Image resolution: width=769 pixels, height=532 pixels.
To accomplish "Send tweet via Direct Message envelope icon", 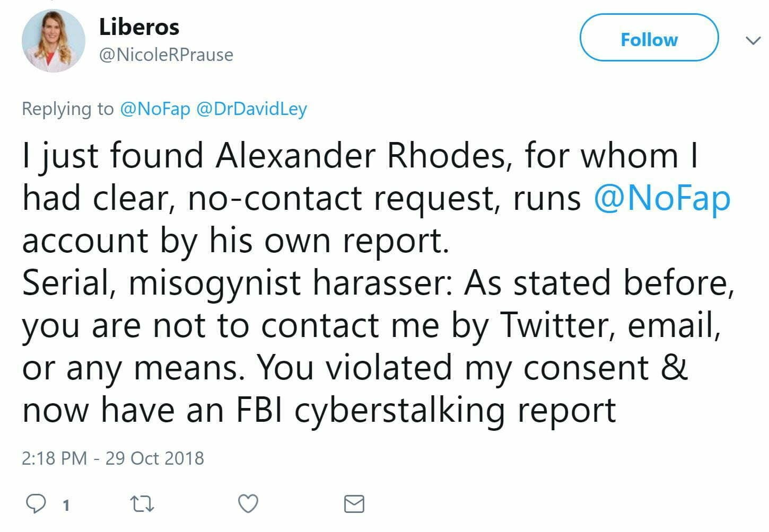I will point(354,503).
